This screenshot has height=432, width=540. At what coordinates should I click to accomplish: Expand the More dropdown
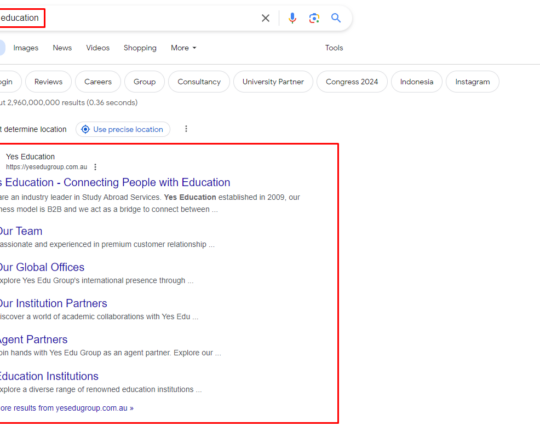183,48
